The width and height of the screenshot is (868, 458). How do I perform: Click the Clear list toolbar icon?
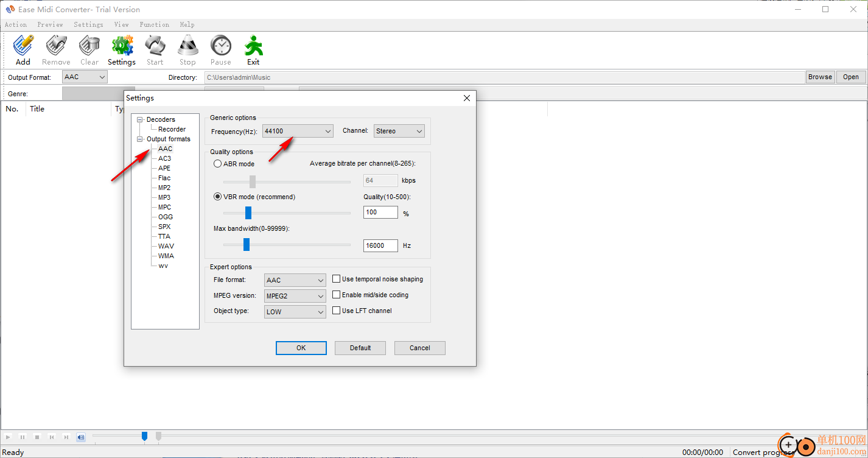(89, 50)
